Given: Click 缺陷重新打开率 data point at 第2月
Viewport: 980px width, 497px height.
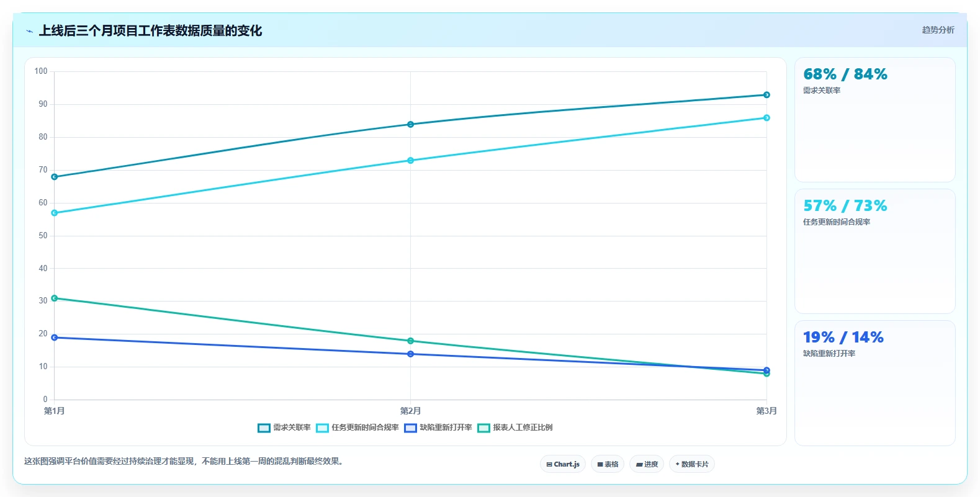Looking at the screenshot, I should pos(410,354).
